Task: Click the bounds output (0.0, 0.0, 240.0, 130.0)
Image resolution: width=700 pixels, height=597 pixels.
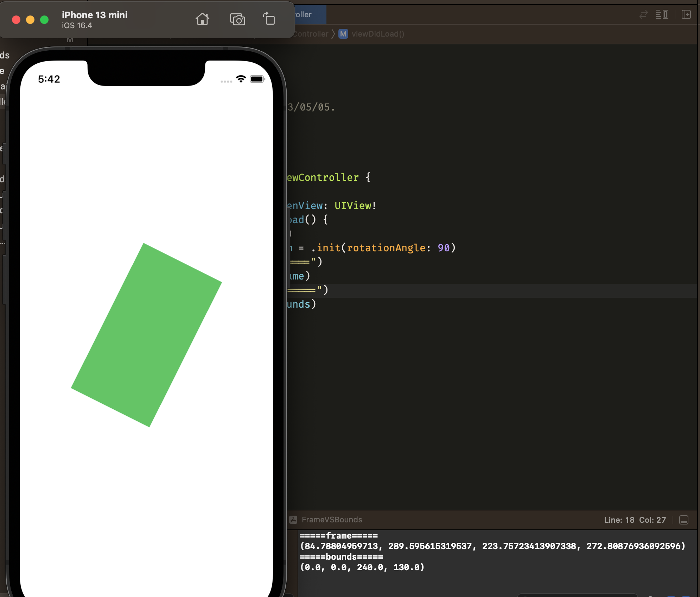Action: coord(362,567)
